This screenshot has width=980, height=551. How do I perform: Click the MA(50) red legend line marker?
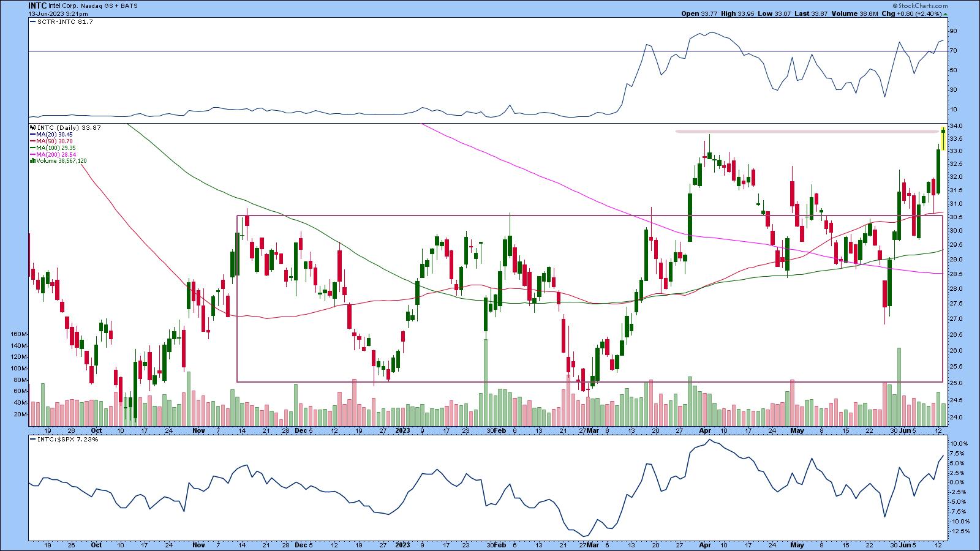pos(31,141)
